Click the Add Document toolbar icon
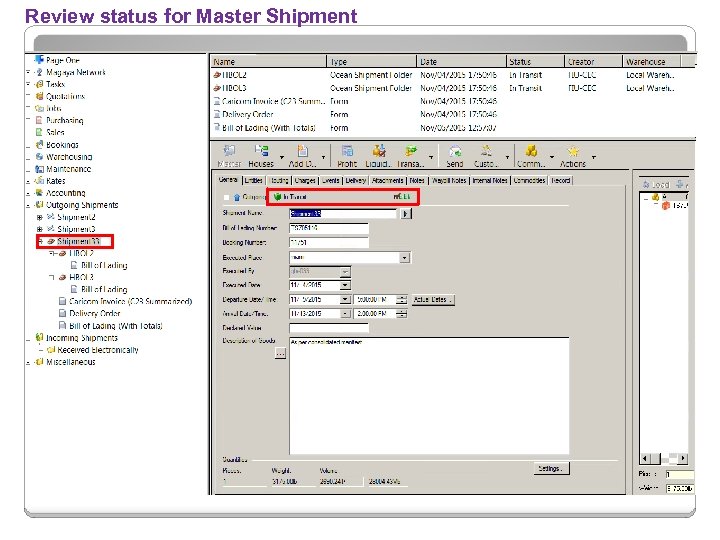The width and height of the screenshot is (720, 540). (303, 151)
